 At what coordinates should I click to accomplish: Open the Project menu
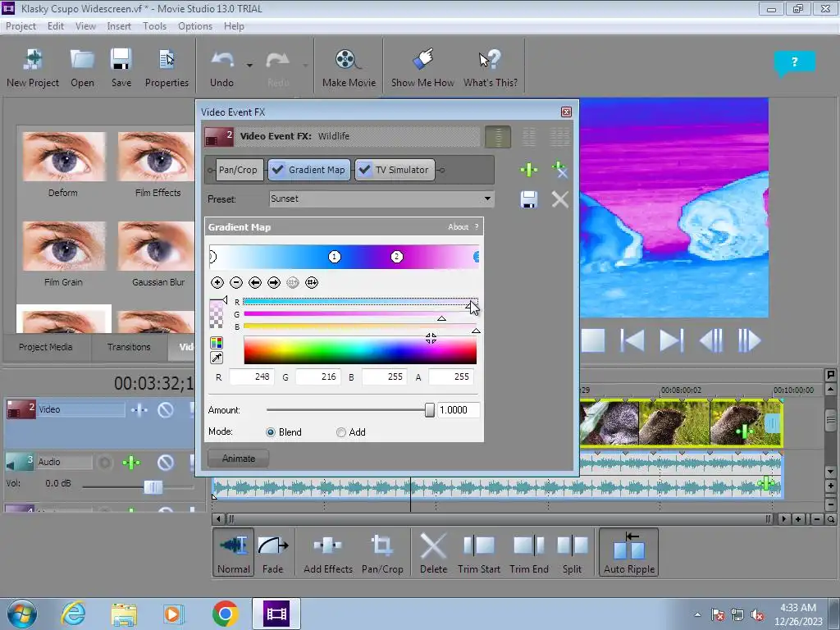(x=21, y=26)
